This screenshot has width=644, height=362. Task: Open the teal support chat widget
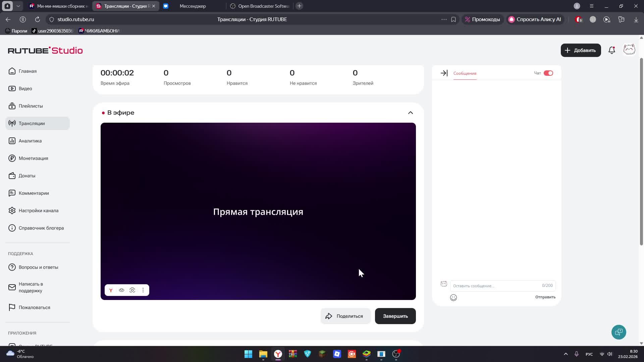619,332
